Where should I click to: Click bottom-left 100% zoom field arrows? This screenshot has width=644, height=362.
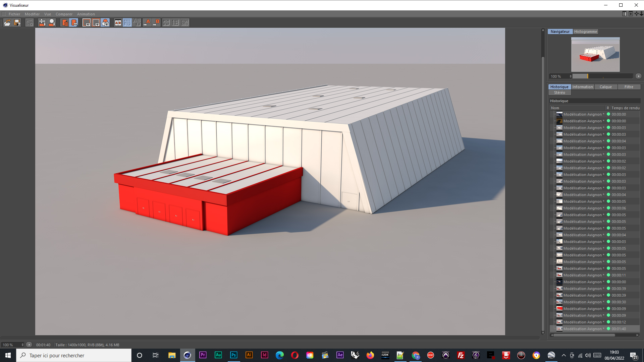[x=22, y=345]
